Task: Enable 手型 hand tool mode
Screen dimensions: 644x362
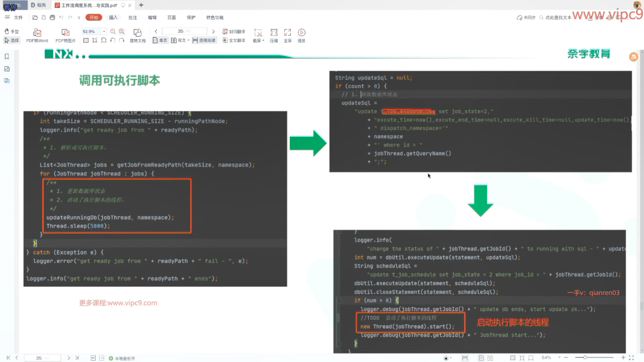Action: (11, 32)
